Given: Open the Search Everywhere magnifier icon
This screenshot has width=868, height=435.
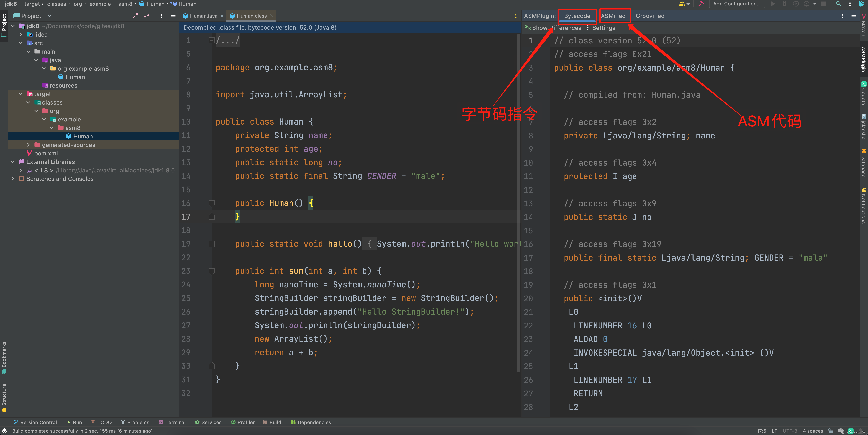Looking at the screenshot, I should [838, 4].
